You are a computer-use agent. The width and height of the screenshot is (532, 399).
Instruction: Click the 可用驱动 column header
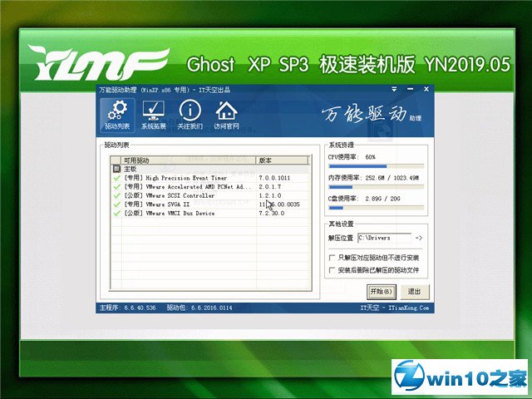tap(189, 160)
